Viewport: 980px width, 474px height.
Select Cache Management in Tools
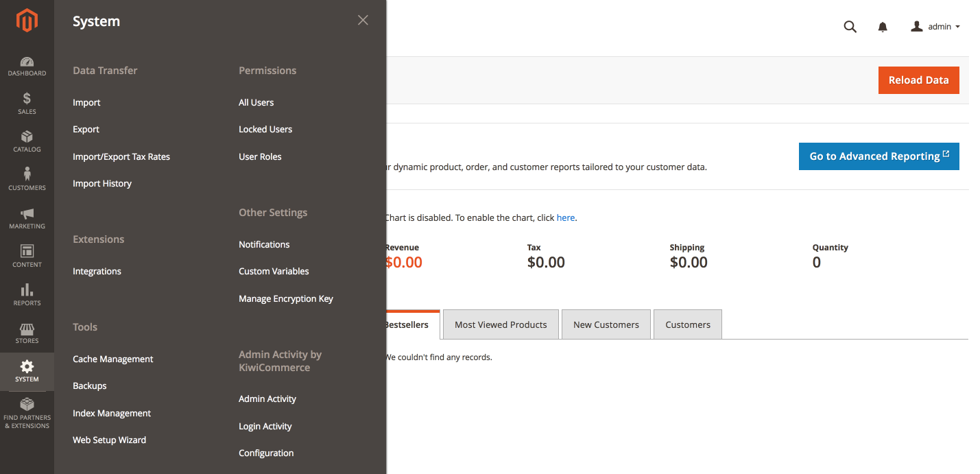[x=113, y=359]
